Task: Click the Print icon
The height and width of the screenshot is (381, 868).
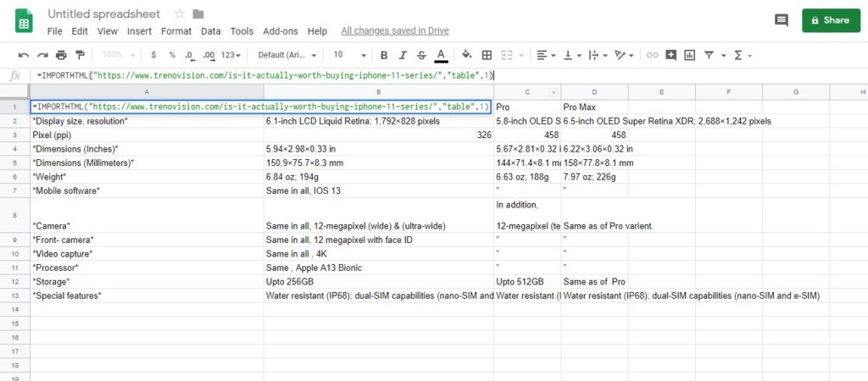Action: 61,55
